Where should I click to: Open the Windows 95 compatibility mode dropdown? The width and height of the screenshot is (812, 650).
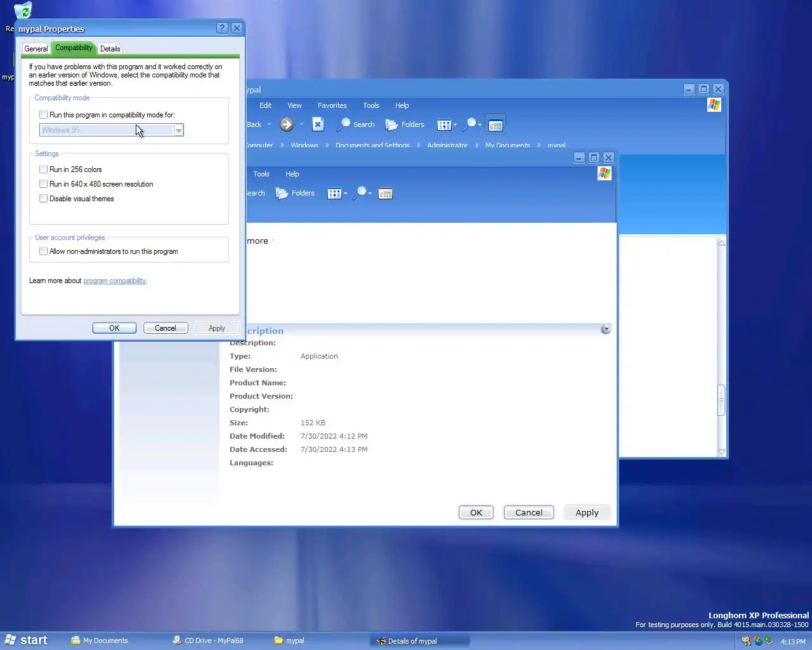[178, 130]
